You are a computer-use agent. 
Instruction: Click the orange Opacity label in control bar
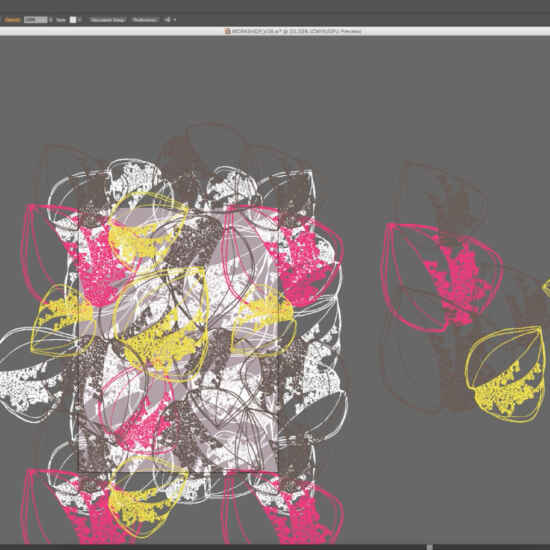click(x=12, y=20)
